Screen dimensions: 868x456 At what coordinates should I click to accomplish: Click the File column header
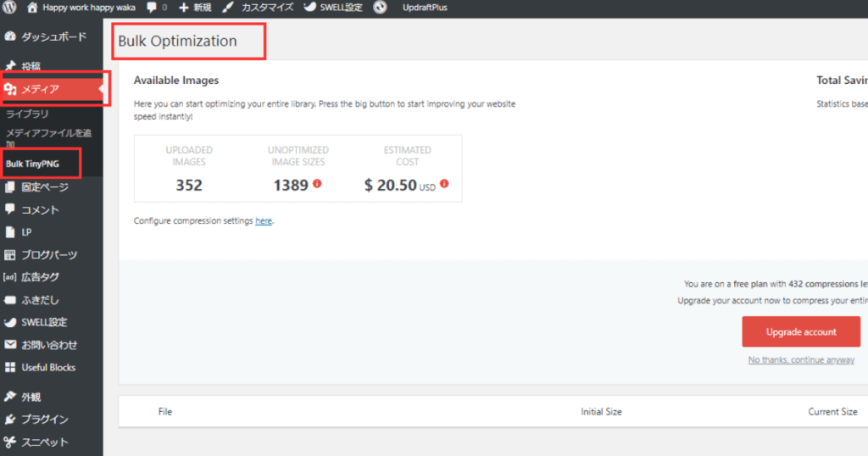pos(165,412)
